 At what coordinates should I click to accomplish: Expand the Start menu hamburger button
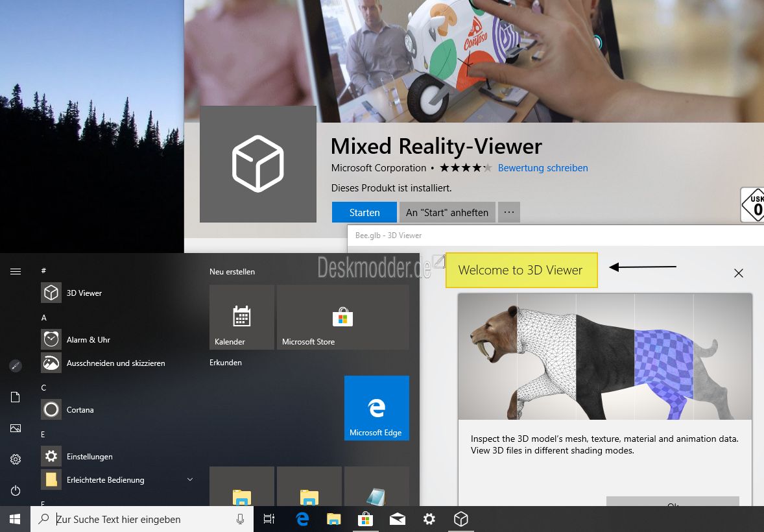[x=16, y=272]
